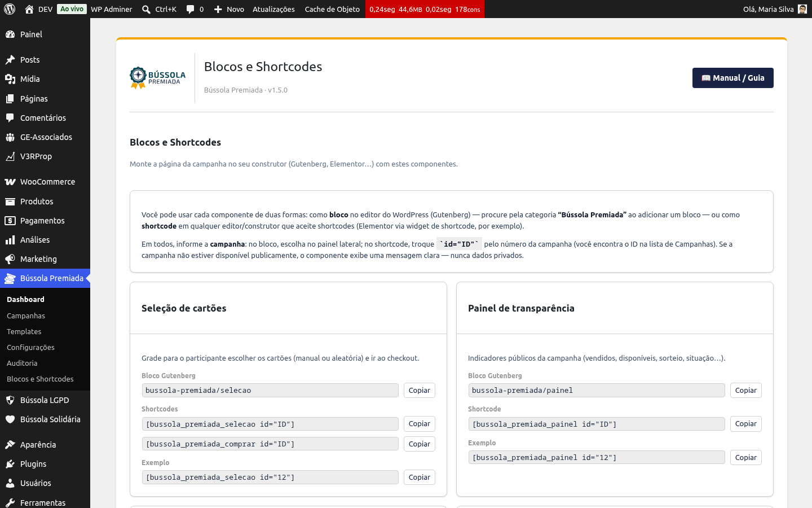Click the Olá, Maria Silva greeting
Image resolution: width=812 pixels, height=508 pixels.
(x=768, y=9)
